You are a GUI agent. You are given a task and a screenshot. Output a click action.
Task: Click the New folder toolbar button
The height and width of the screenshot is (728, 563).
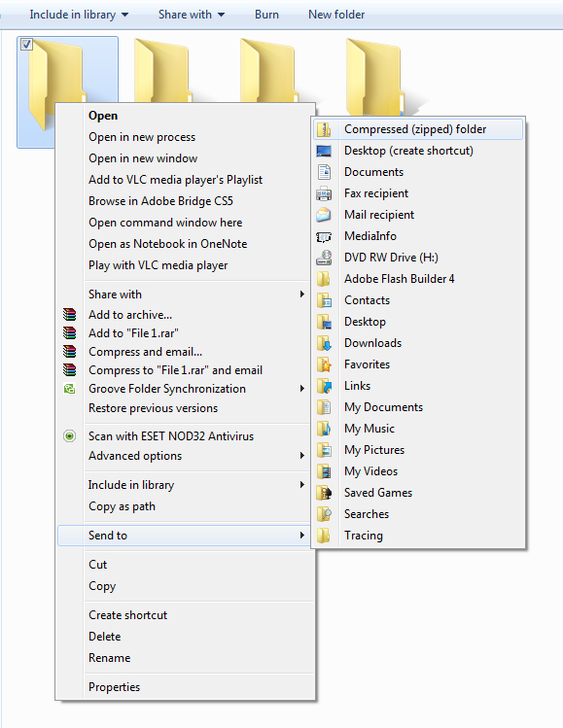point(336,15)
